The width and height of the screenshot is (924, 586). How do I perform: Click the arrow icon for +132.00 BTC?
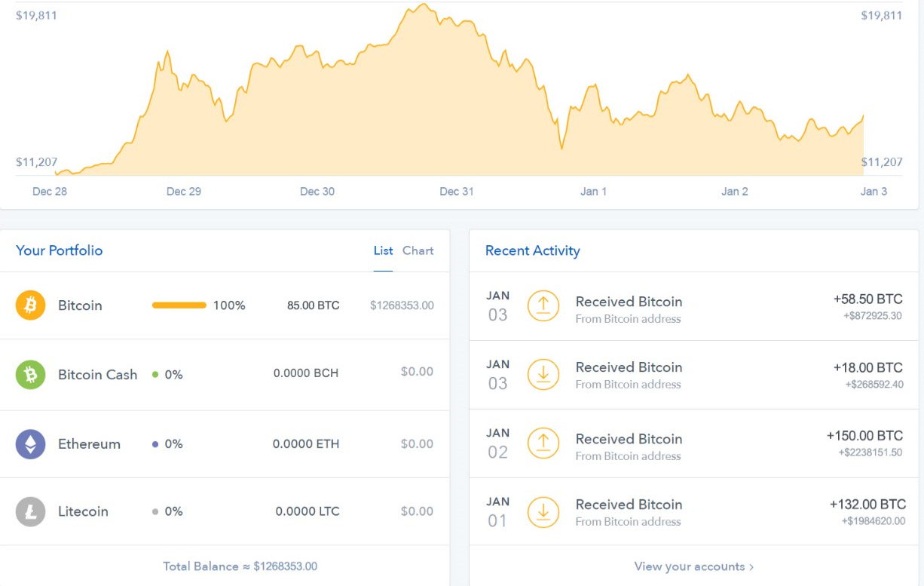pos(543,511)
